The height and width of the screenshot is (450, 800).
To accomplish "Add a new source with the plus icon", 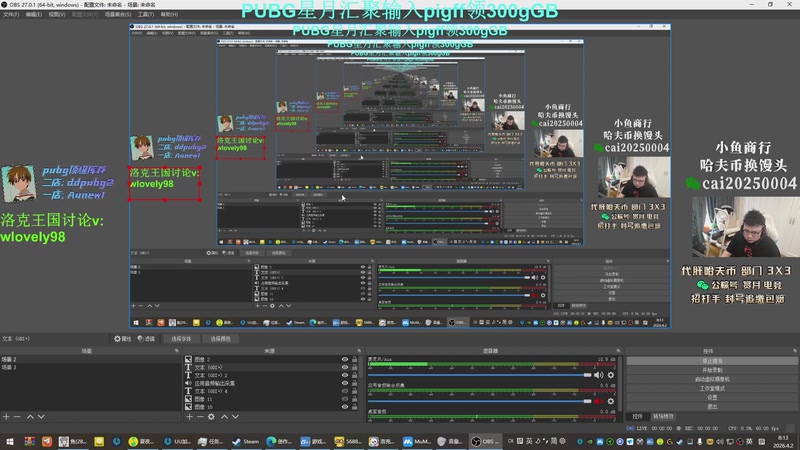I will [x=189, y=417].
